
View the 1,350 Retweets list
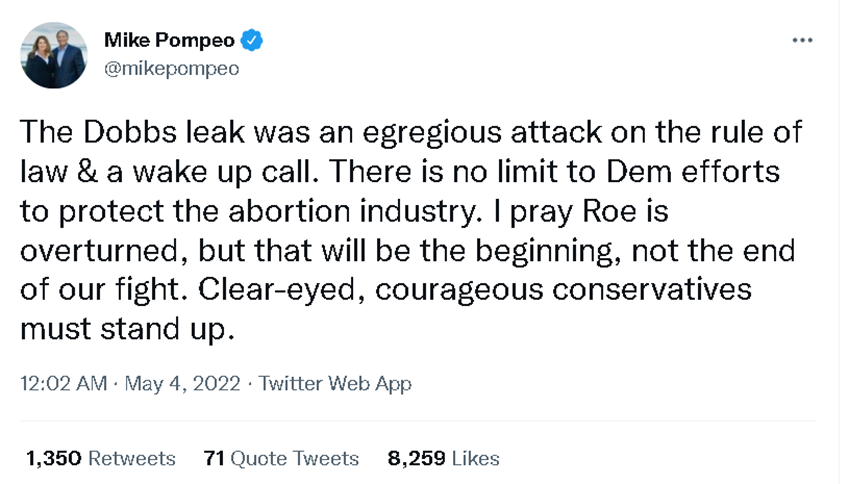(100, 458)
